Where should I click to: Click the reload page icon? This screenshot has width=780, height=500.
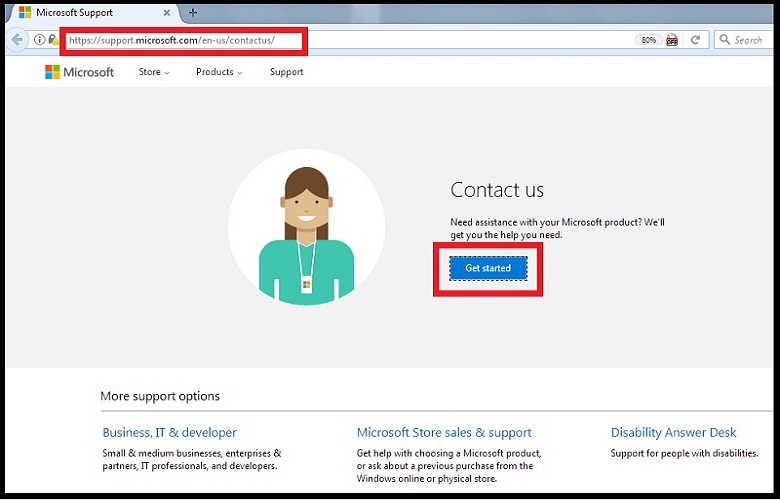click(695, 40)
